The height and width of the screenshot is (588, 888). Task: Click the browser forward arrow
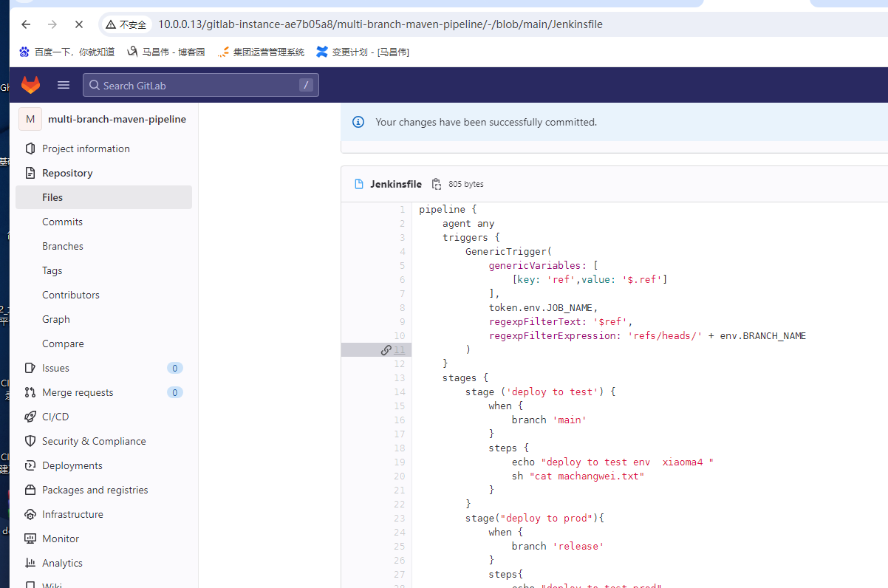[x=52, y=24]
